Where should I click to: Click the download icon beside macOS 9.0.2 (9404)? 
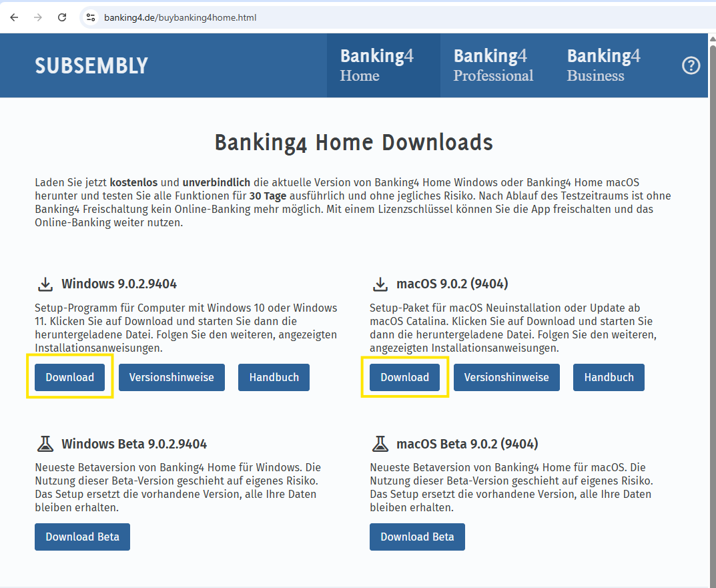click(380, 284)
